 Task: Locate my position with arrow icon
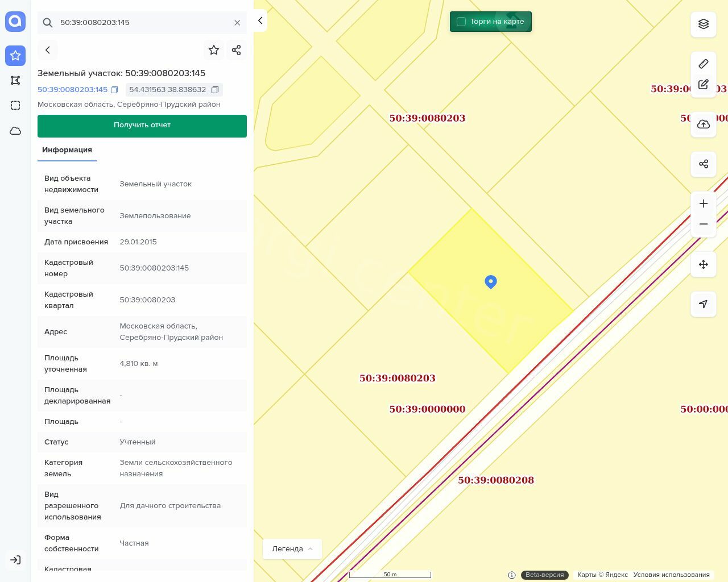(x=704, y=304)
